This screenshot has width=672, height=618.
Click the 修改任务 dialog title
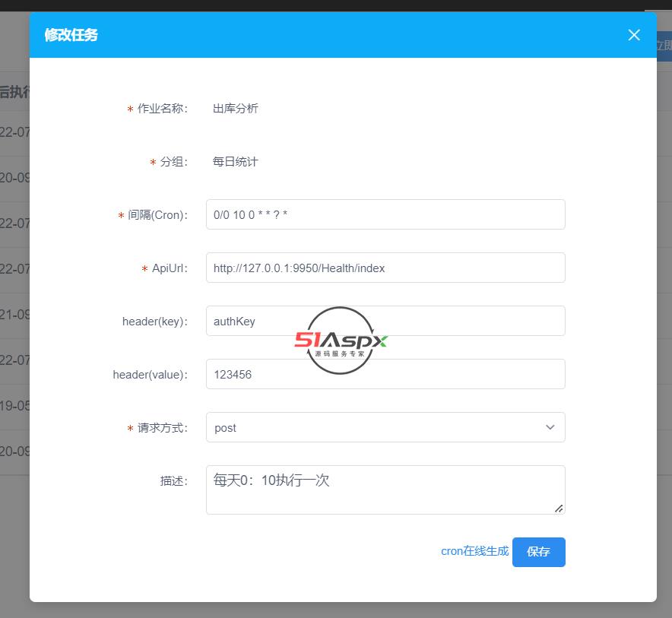click(71, 35)
